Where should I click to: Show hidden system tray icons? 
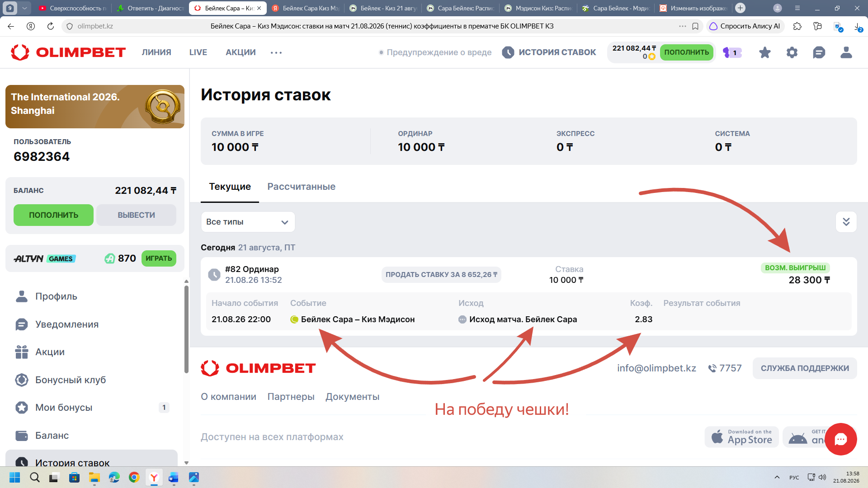(777, 477)
